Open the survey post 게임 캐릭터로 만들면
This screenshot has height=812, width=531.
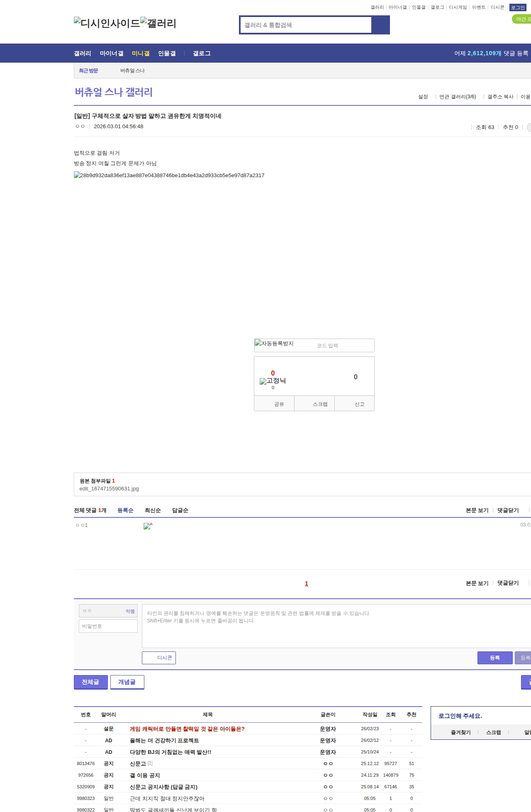[x=187, y=729]
